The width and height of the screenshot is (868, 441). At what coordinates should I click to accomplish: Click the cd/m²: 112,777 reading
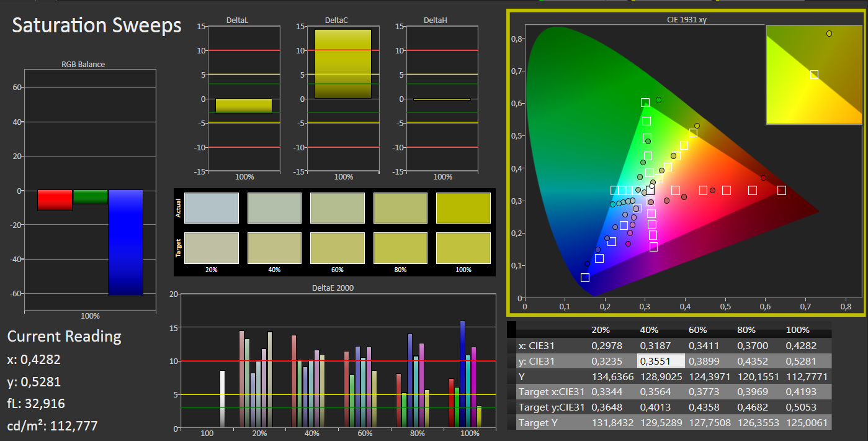pos(52,425)
